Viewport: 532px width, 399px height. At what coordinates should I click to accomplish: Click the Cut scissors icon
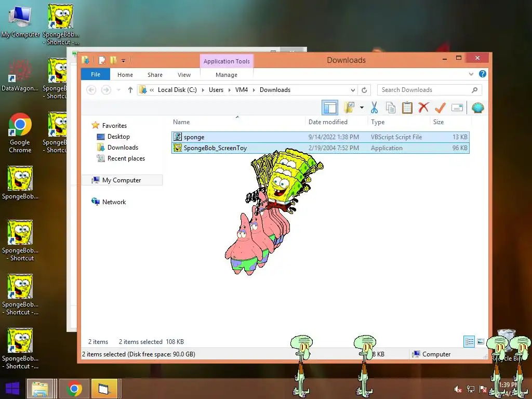pyautogui.click(x=374, y=108)
